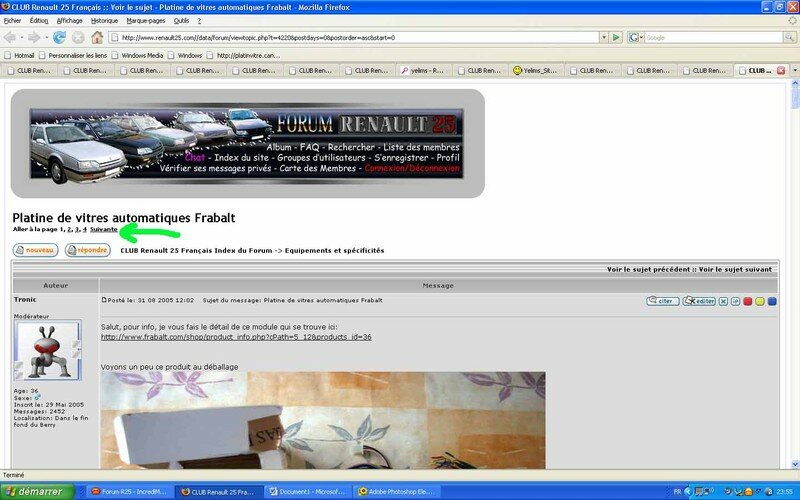Close the active CLUB tab with red X
This screenshot has height=500, width=800.
point(781,70)
